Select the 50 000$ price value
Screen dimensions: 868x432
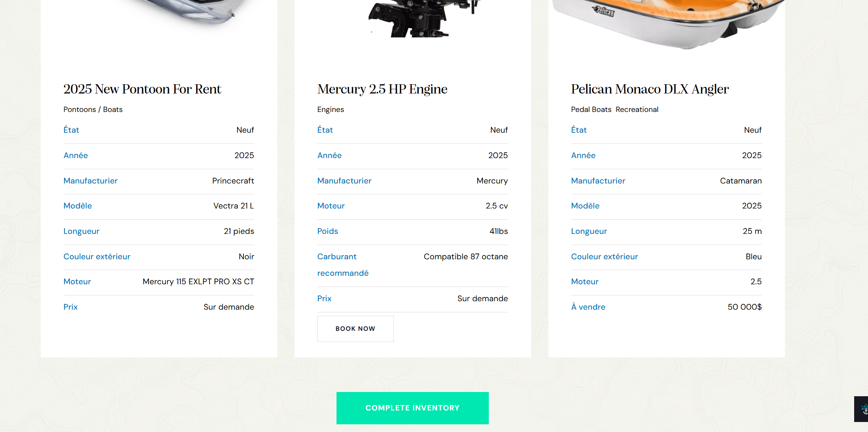pos(745,307)
